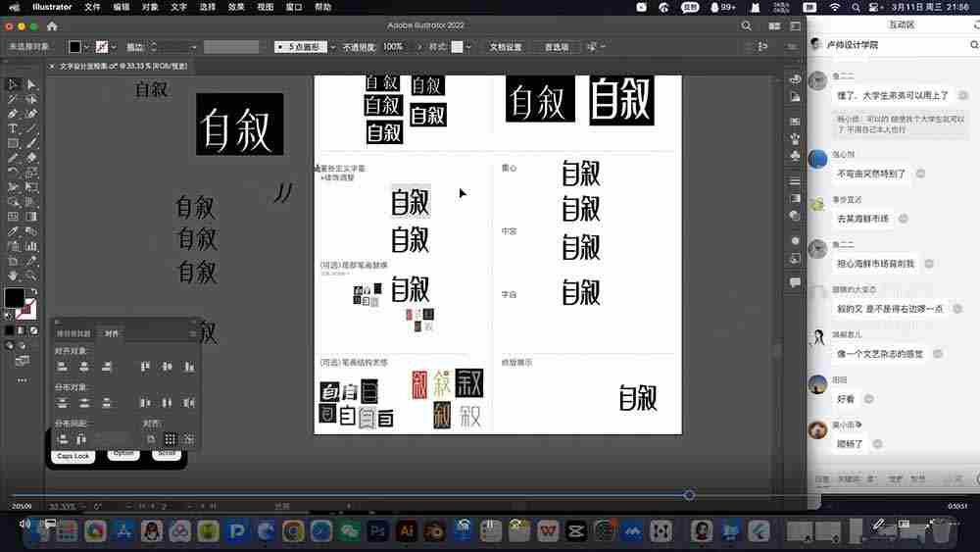Click the Home icon in Illustrator

click(x=52, y=26)
